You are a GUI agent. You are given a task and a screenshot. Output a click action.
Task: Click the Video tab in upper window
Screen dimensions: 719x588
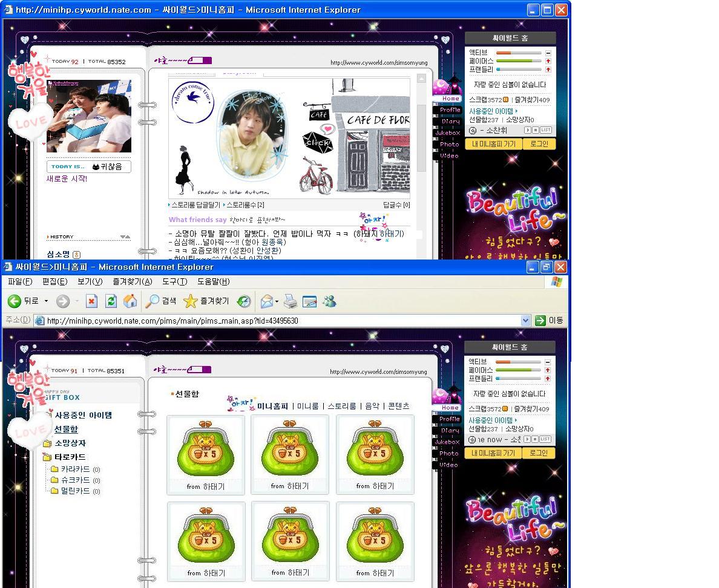coord(449,156)
